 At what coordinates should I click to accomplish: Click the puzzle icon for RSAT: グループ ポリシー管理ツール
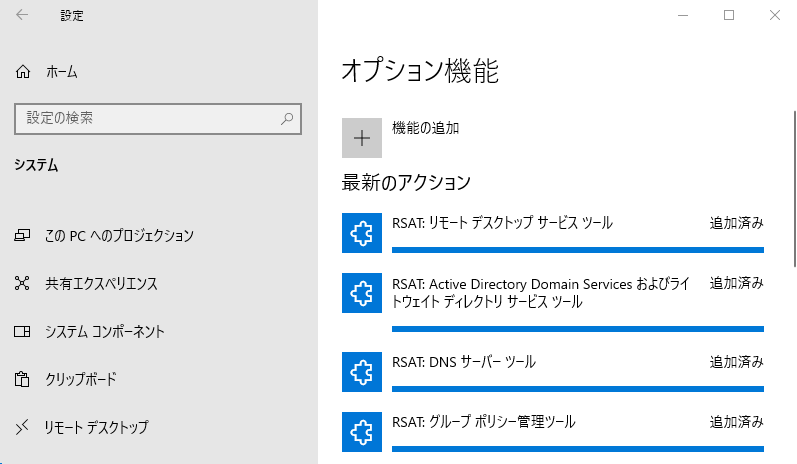tap(362, 432)
